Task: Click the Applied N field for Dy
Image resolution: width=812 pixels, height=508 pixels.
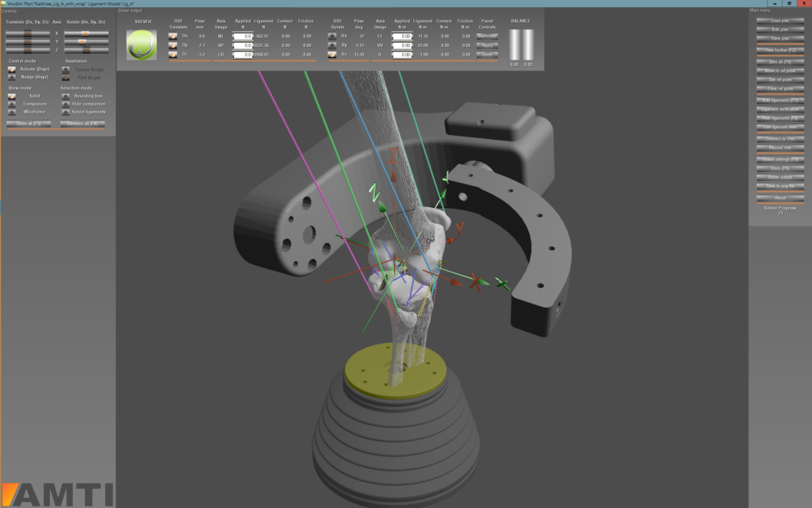Action: [243, 45]
